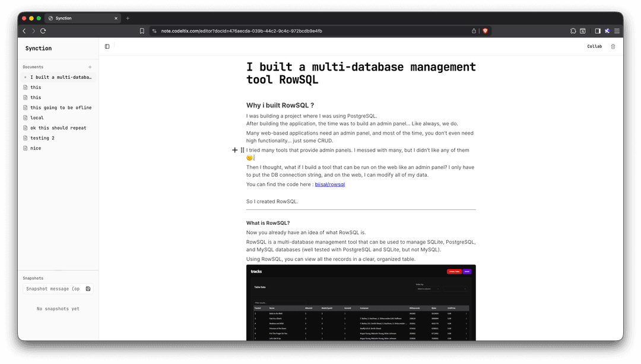Screen dimensions: 641x364
Task: Go forward in browser history
Action: [33, 31]
